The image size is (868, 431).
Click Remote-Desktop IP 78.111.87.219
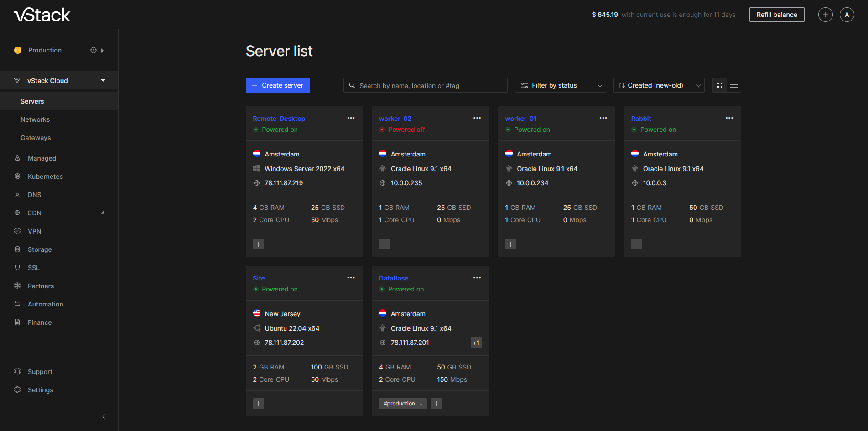pyautogui.click(x=284, y=183)
